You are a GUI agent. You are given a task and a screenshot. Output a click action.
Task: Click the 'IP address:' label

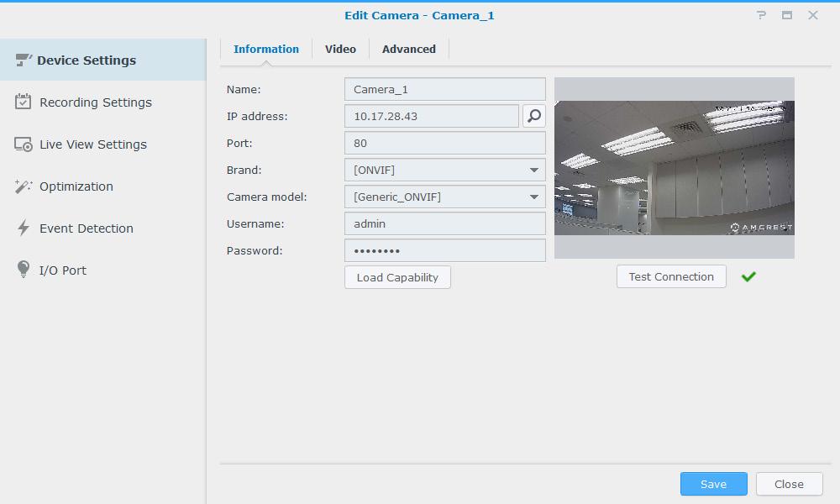pos(257,116)
